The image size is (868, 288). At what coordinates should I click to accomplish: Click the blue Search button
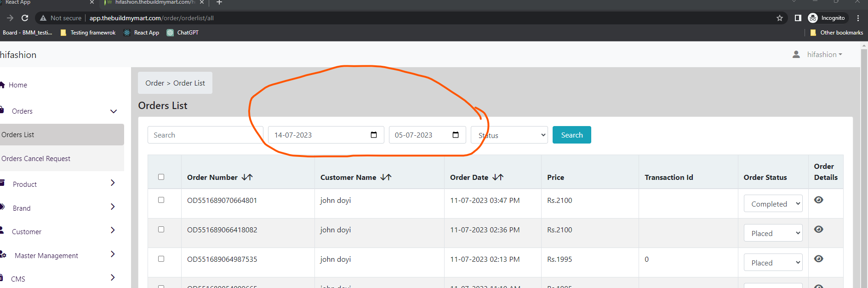pyautogui.click(x=572, y=135)
